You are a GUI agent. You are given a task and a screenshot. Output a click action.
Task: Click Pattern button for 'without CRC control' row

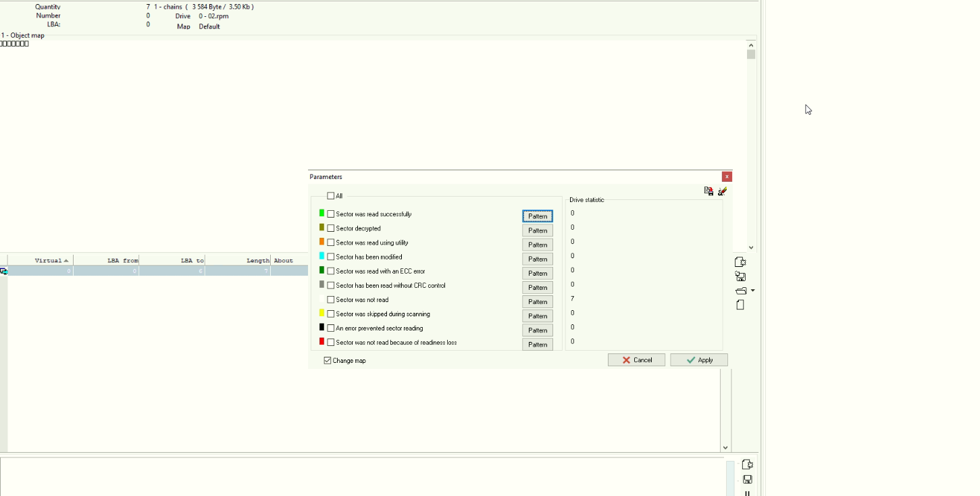[x=538, y=287]
